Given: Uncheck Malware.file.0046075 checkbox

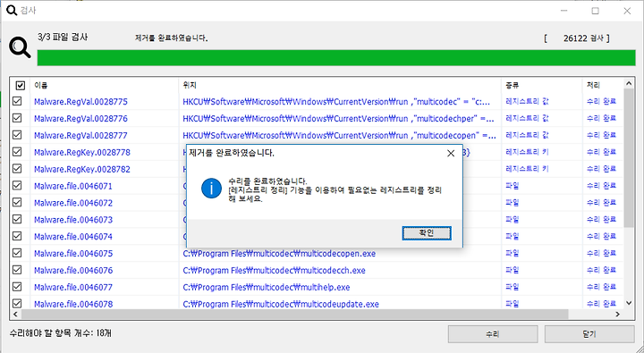Looking at the screenshot, I should [17, 253].
